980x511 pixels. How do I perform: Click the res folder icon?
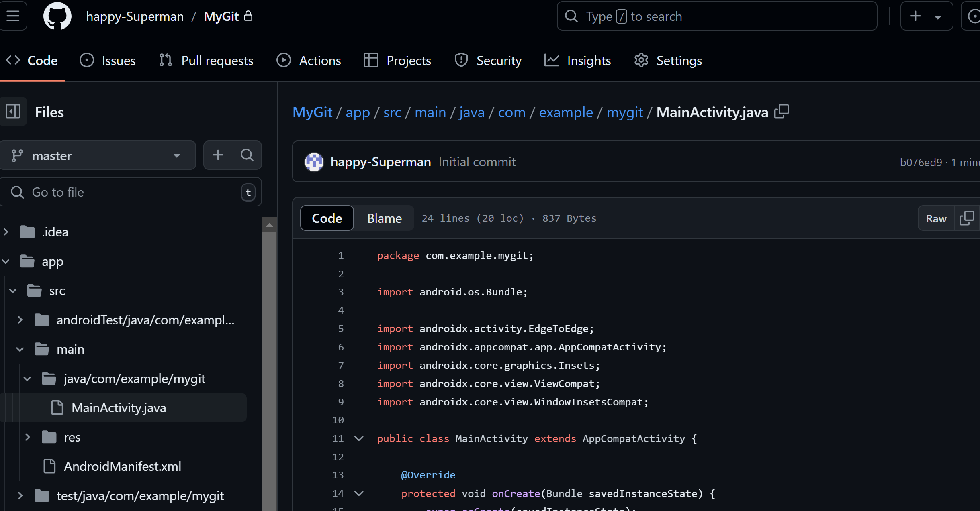click(49, 437)
